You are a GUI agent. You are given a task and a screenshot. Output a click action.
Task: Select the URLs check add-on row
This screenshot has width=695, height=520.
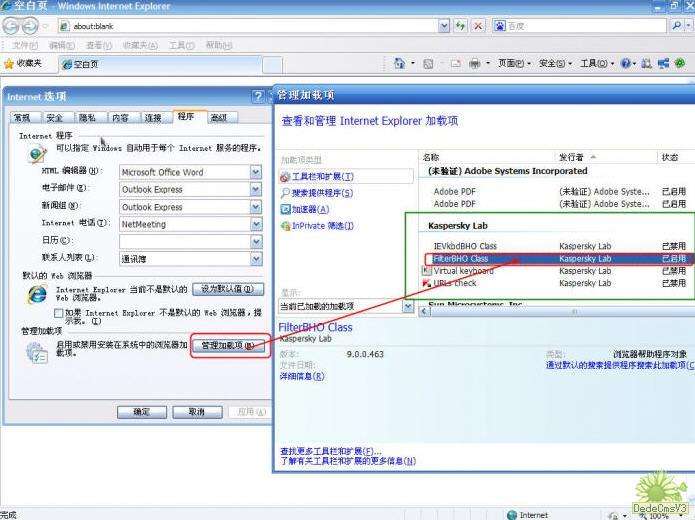pyautogui.click(x=557, y=283)
